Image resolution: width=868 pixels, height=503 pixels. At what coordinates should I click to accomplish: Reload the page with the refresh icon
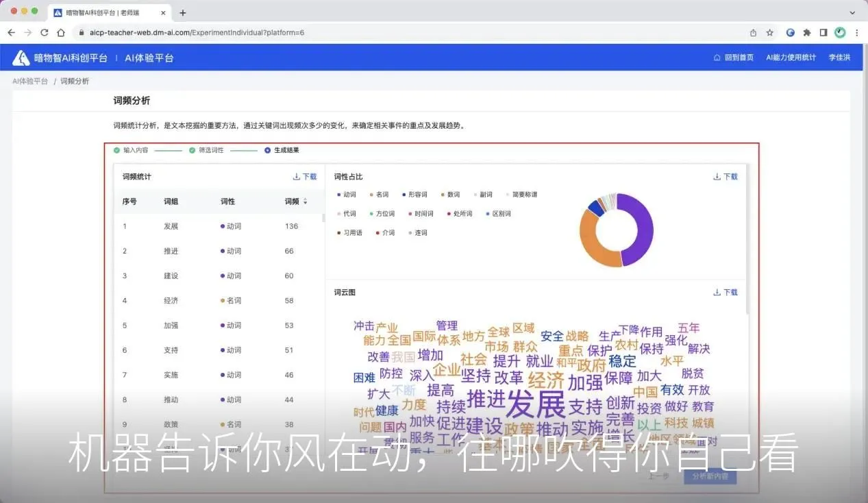pyautogui.click(x=45, y=32)
